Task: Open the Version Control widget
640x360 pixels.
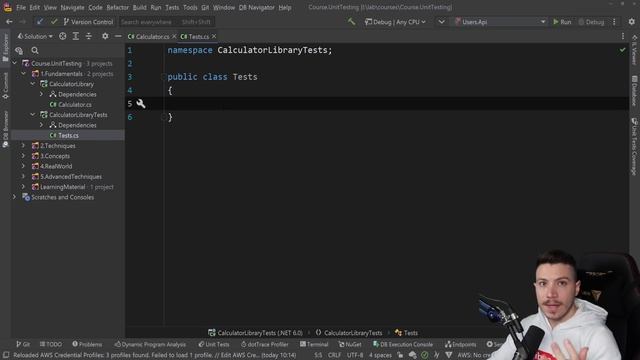Action: click(88, 22)
